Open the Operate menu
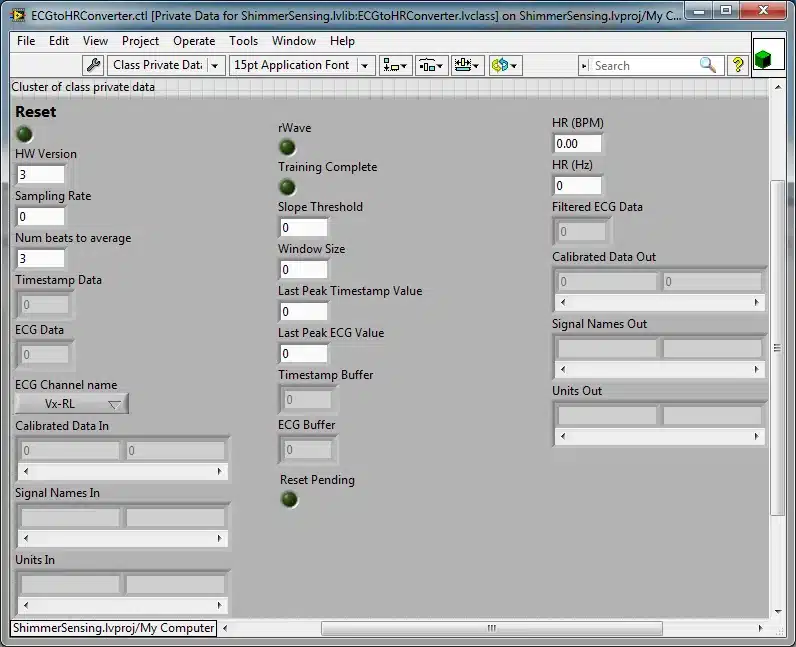796x647 pixels. tap(194, 41)
